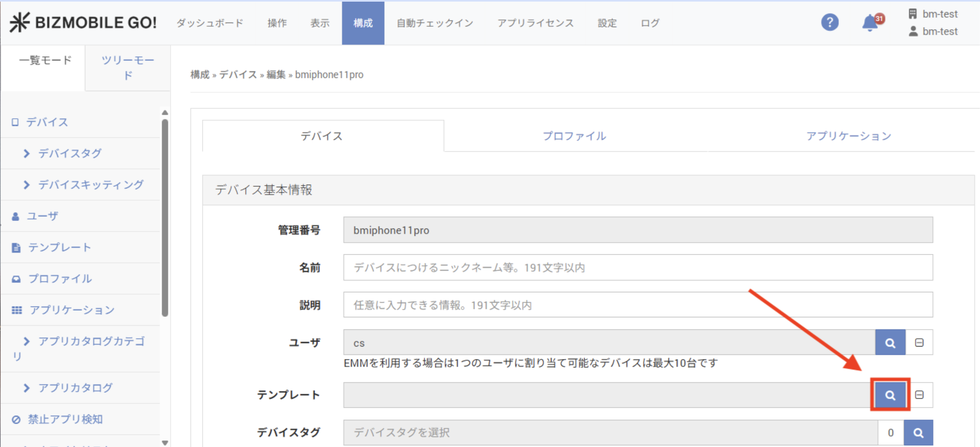Viewport: 980px width, 447px height.
Task: Open テンプレート in the sidebar
Action: [59, 247]
